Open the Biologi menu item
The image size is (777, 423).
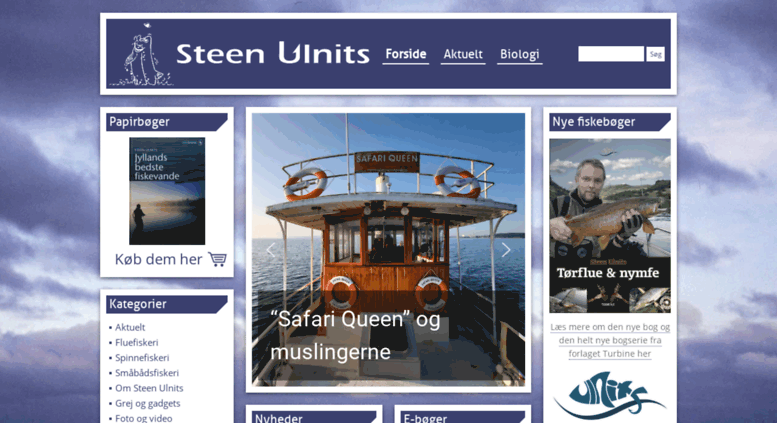tap(519, 54)
